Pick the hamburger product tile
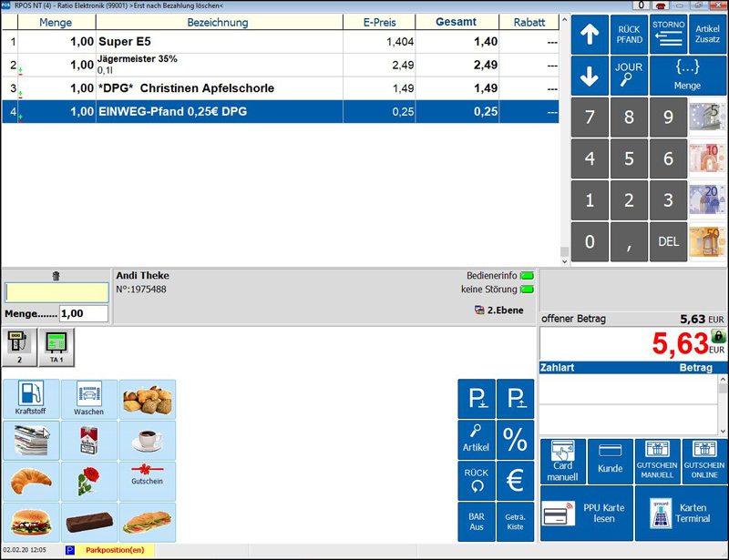This screenshot has width=729, height=560. pos(32,522)
